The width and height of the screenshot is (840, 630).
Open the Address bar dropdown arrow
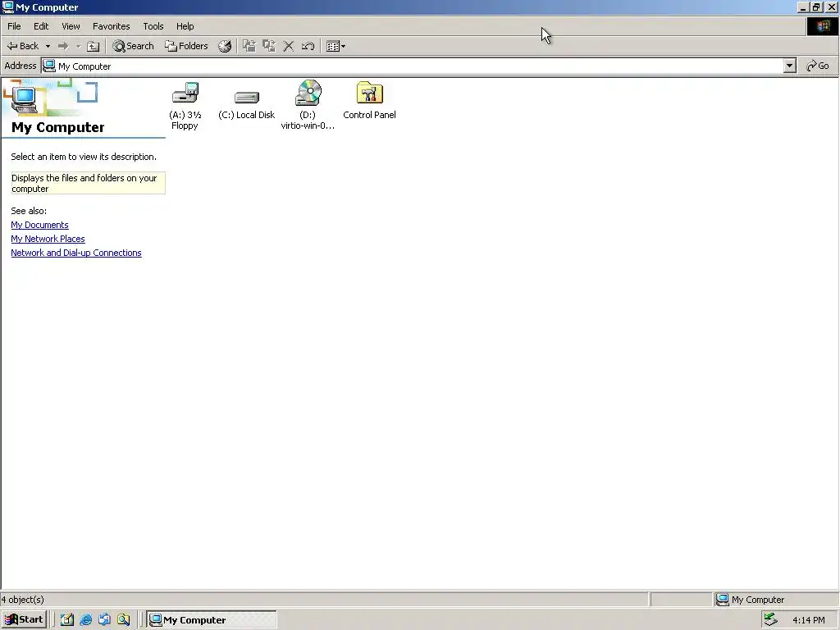(790, 66)
